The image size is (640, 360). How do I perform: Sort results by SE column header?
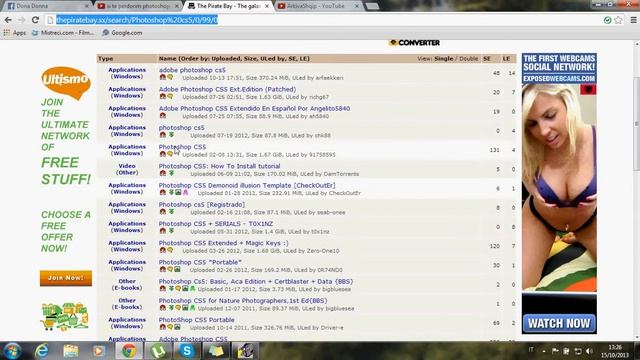pos(487,58)
